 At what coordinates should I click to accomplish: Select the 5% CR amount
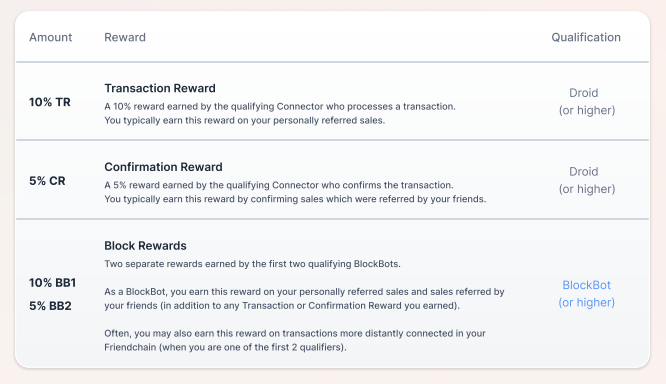pos(47,181)
